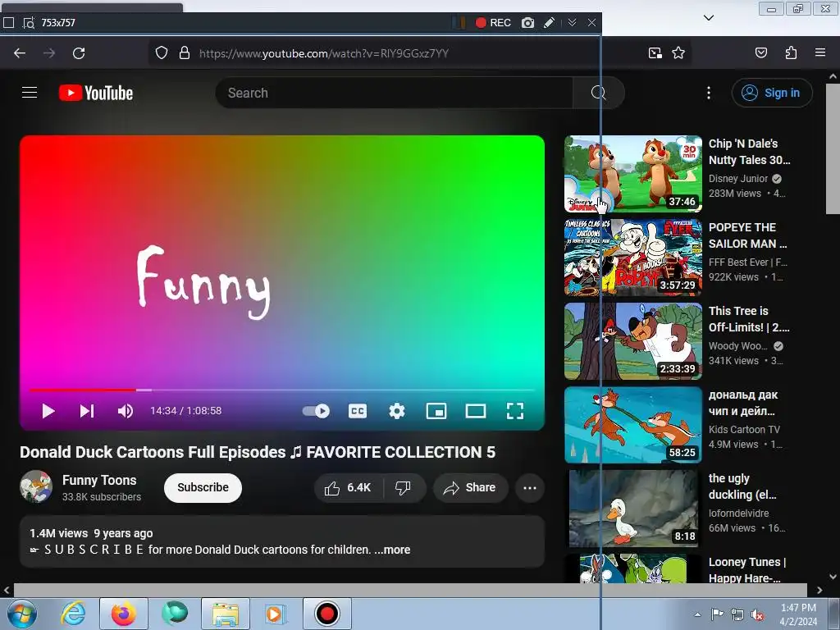This screenshot has height=630, width=840.
Task: Share the video
Action: pyautogui.click(x=470, y=487)
